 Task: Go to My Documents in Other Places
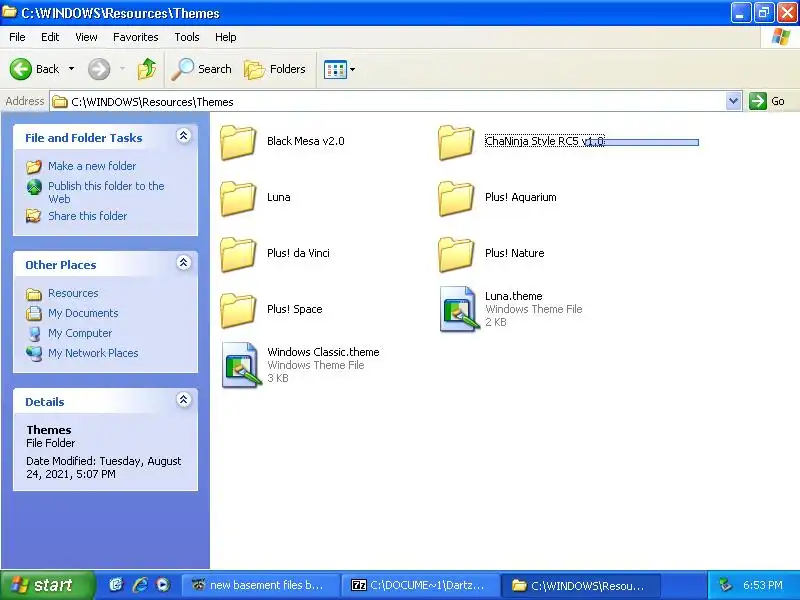coord(83,313)
